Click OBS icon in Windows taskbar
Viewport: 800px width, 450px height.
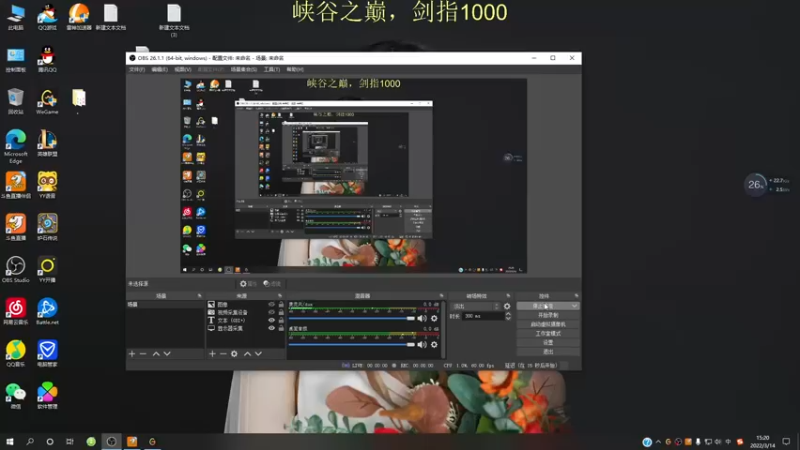point(111,441)
